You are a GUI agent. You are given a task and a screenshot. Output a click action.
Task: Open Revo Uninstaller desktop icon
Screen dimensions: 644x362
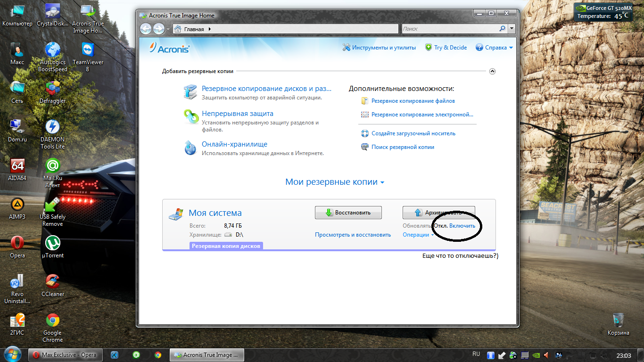[x=17, y=289]
